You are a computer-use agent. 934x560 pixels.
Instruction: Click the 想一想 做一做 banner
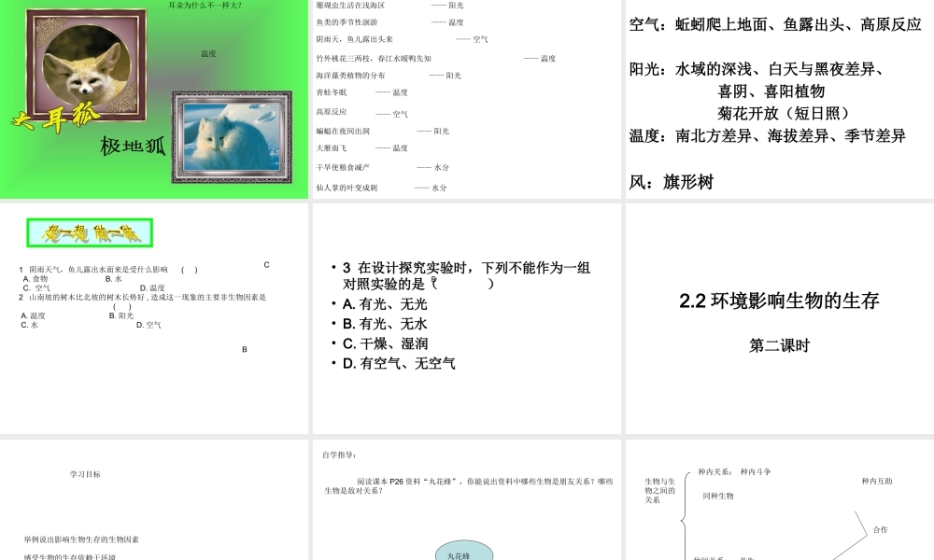click(x=90, y=232)
